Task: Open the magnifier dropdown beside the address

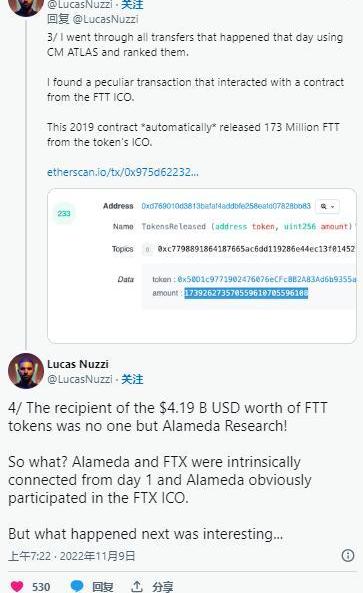Action: [x=327, y=206]
